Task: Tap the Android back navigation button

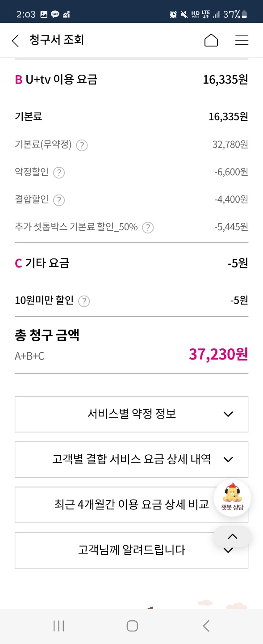Action: pos(206,626)
